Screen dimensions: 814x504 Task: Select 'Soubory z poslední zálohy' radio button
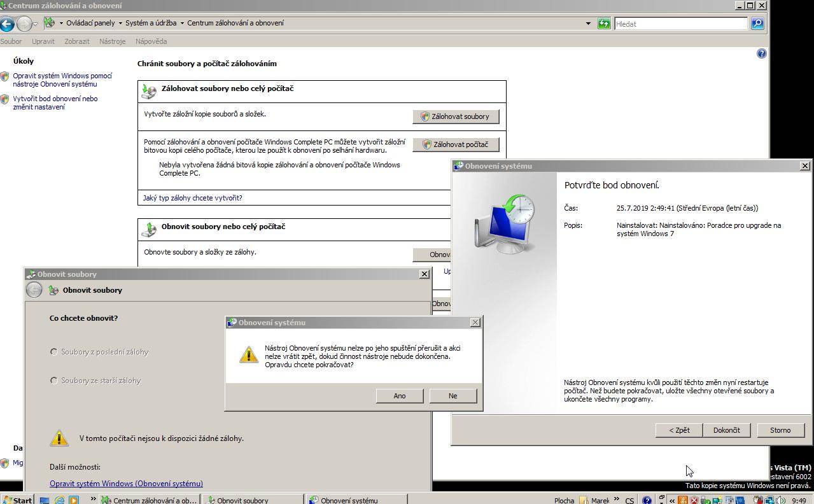54,352
